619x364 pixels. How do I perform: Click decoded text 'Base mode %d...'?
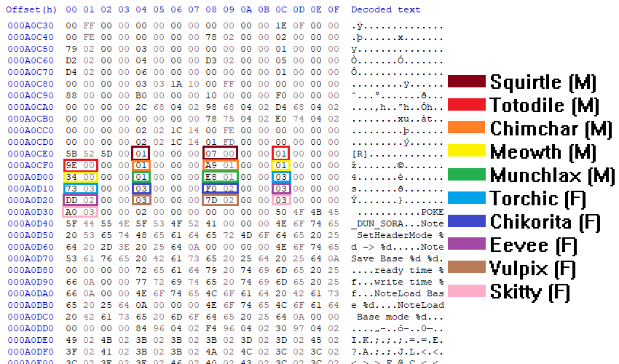[401, 317]
